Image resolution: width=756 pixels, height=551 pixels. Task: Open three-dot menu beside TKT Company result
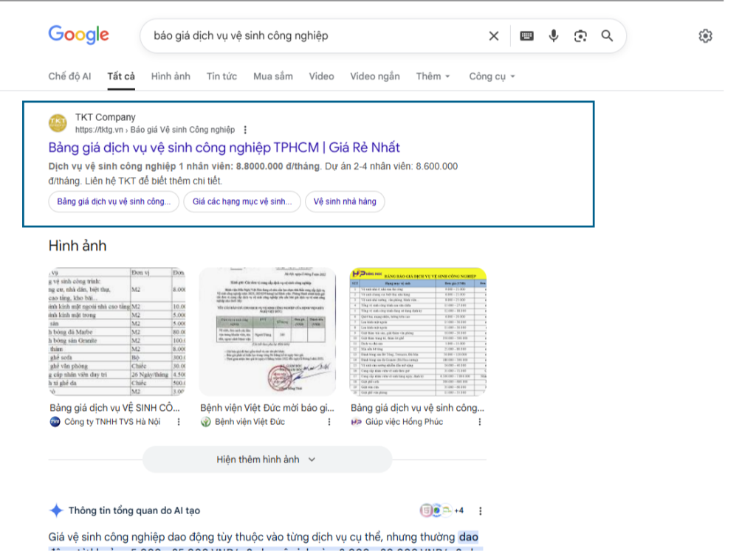246,130
